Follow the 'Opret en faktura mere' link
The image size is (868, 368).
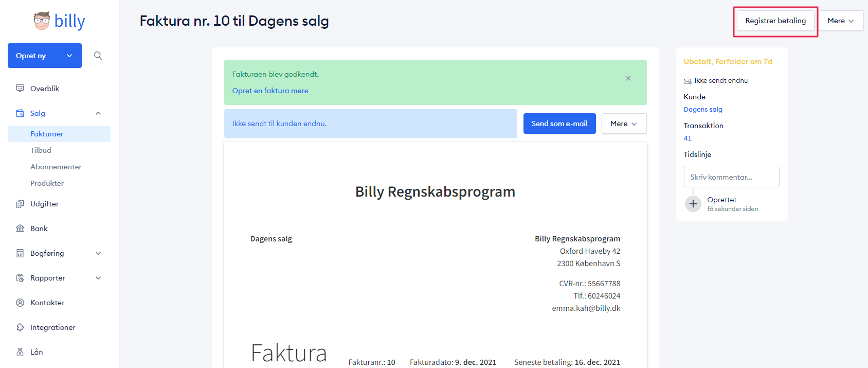click(270, 91)
